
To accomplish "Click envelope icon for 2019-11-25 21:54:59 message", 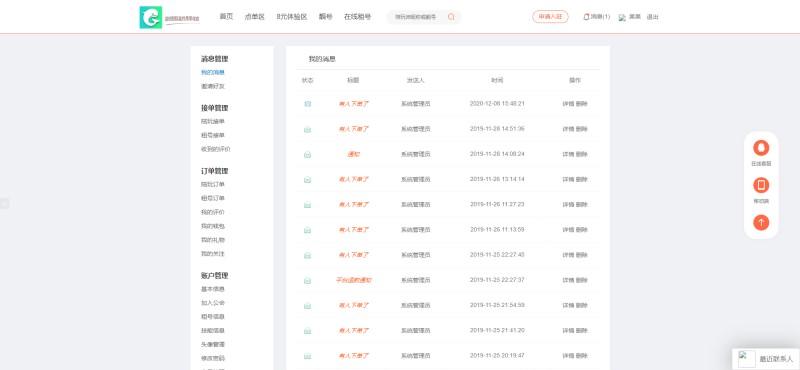I will tap(307, 306).
